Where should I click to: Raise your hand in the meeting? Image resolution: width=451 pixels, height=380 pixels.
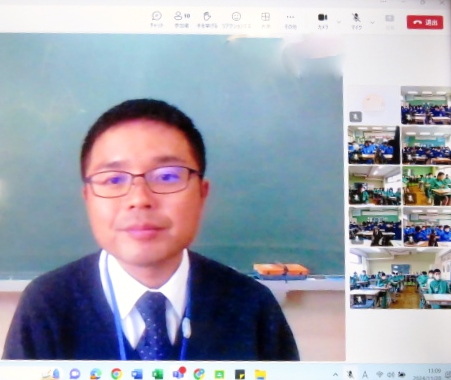click(x=207, y=19)
